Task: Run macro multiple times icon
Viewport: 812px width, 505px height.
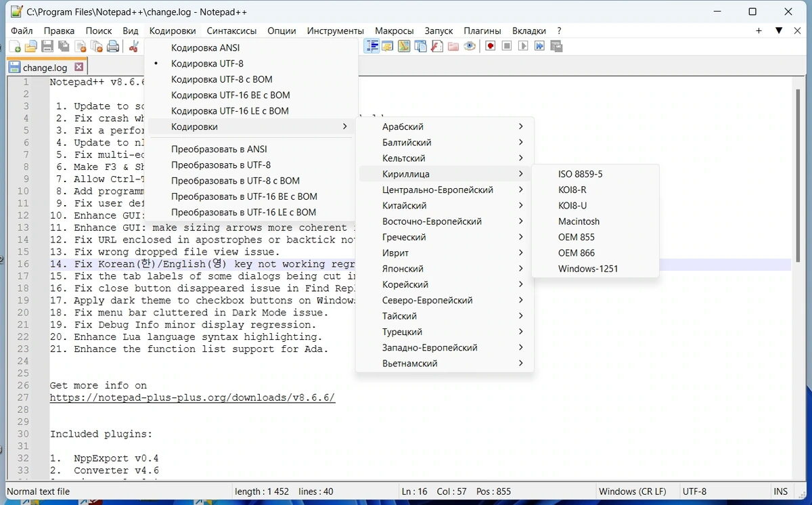Action: coord(539,47)
